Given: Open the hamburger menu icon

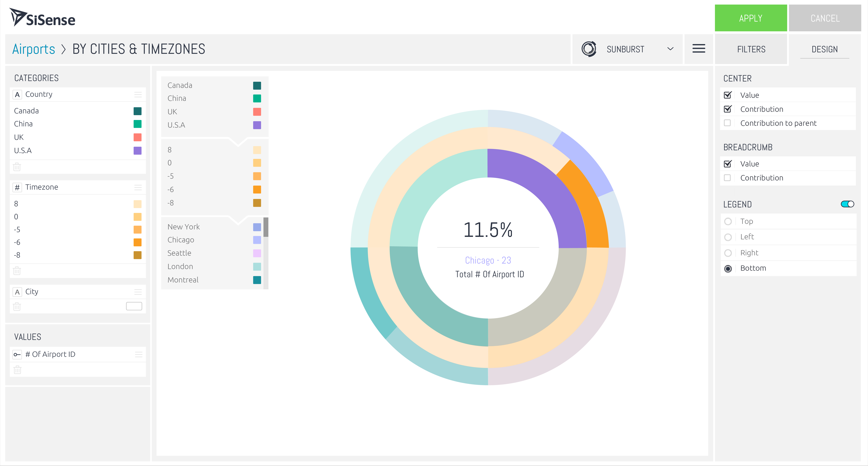Looking at the screenshot, I should pyautogui.click(x=698, y=49).
